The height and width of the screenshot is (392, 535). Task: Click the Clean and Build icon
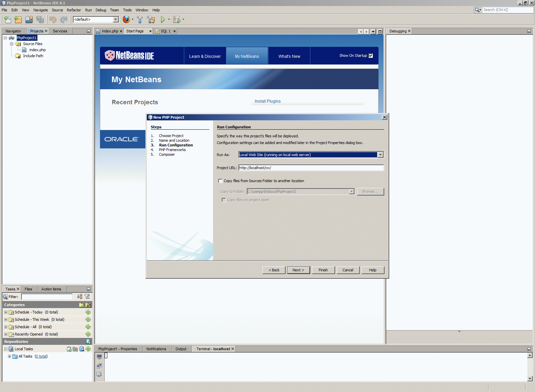tap(151, 20)
